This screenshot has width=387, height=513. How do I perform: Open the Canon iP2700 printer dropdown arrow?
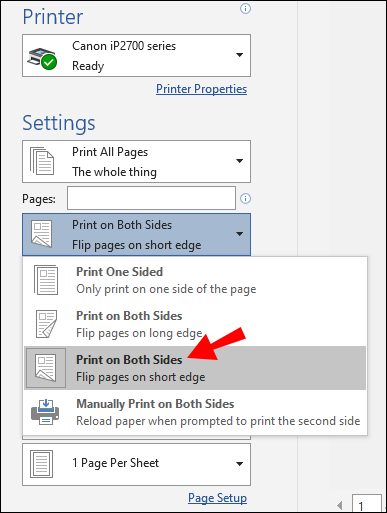coord(239,55)
